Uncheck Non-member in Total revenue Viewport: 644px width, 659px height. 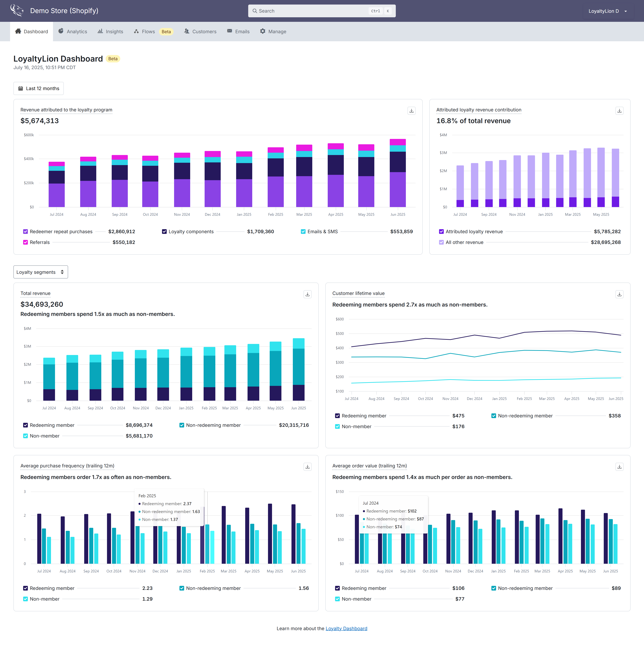tap(25, 436)
